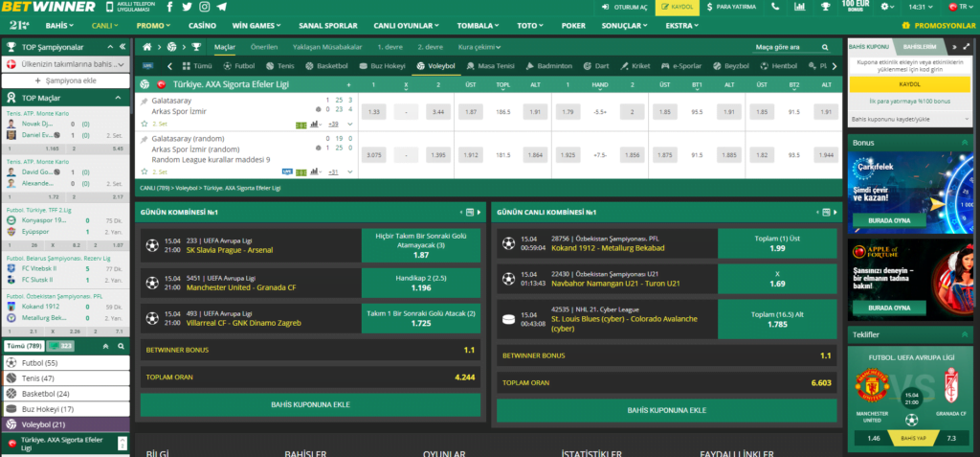
Task: Pin the Galatasaray vs Arkas Spor İzmir match
Action: (x=145, y=101)
